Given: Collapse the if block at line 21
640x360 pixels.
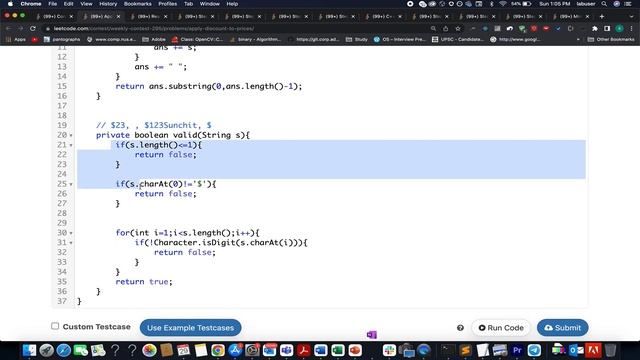Looking at the screenshot, I should tap(71, 145).
